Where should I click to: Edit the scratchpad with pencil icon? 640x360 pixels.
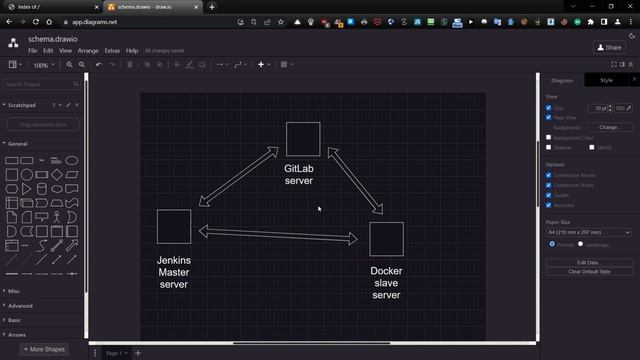[x=68, y=105]
